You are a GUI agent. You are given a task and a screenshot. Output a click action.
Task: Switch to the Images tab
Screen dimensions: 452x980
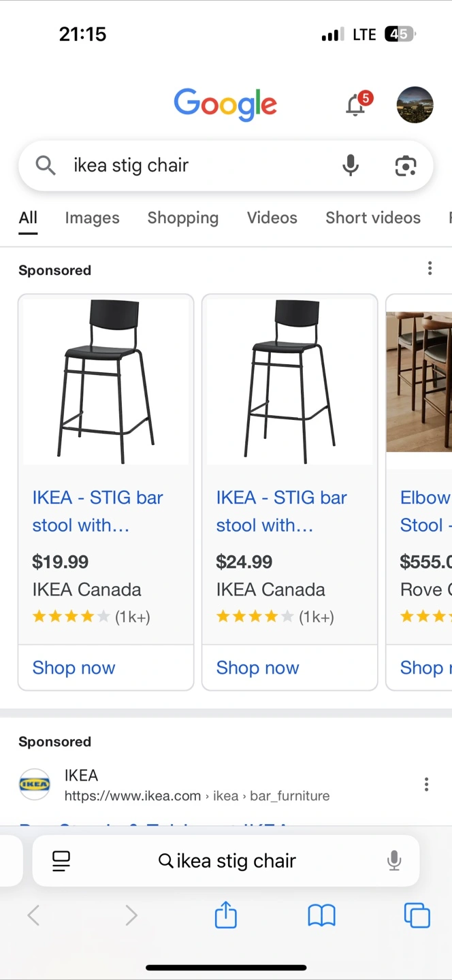(92, 218)
